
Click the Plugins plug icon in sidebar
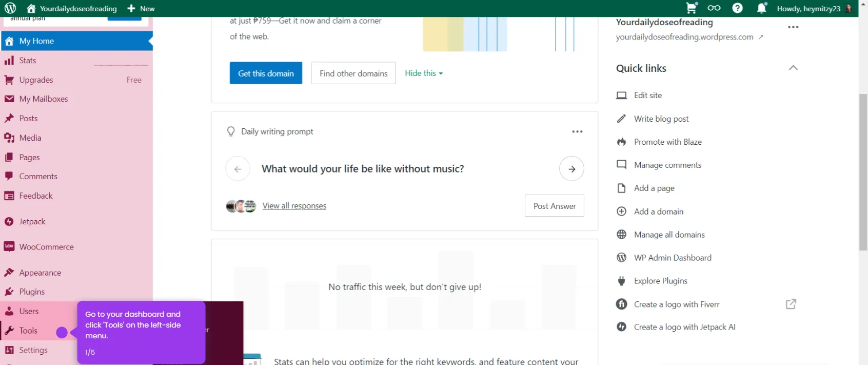coord(9,292)
